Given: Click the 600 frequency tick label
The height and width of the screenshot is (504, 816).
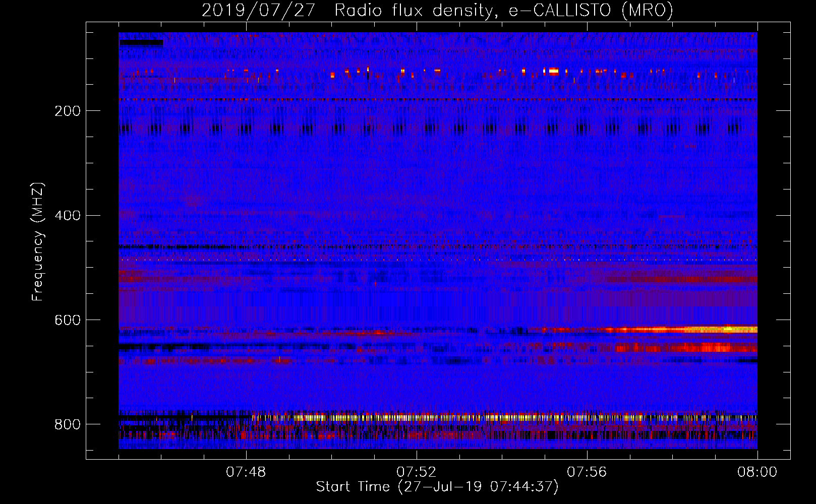Looking at the screenshot, I should pos(68,320).
